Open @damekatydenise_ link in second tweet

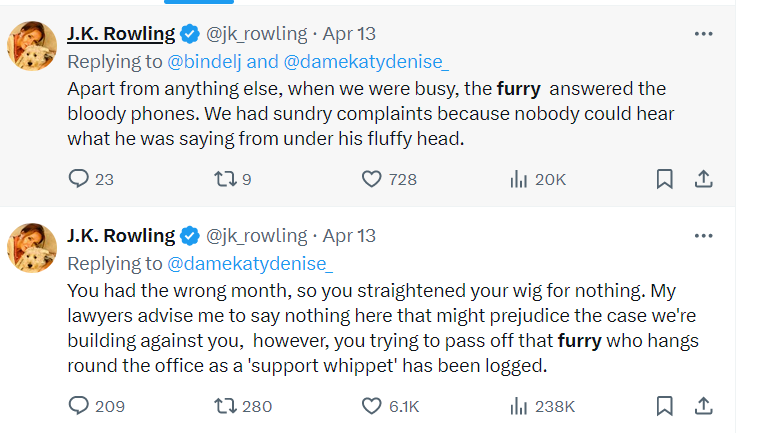coord(250,264)
